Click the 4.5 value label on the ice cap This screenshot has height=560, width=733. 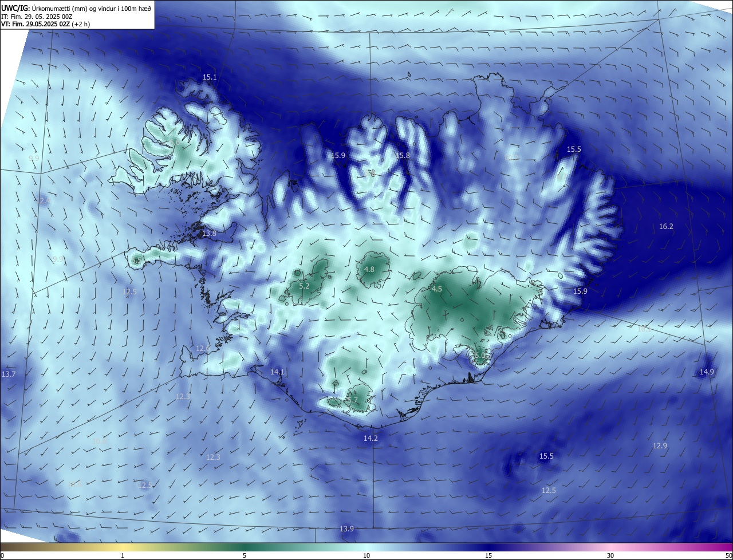click(x=437, y=289)
